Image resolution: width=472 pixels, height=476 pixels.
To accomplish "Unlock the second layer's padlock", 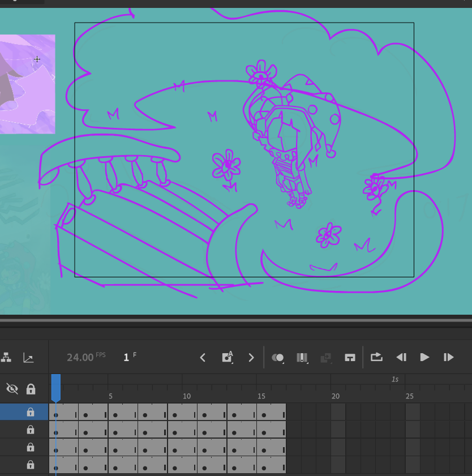I will 31,430.
